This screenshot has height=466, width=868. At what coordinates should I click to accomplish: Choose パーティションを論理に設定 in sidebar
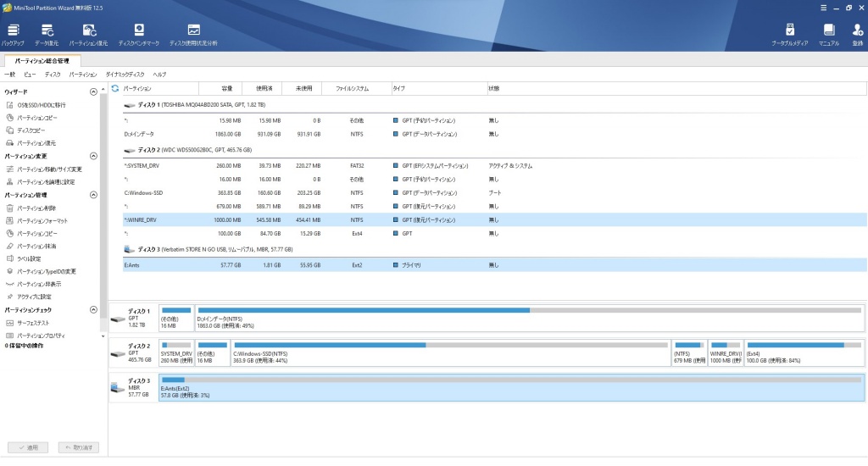41,181
